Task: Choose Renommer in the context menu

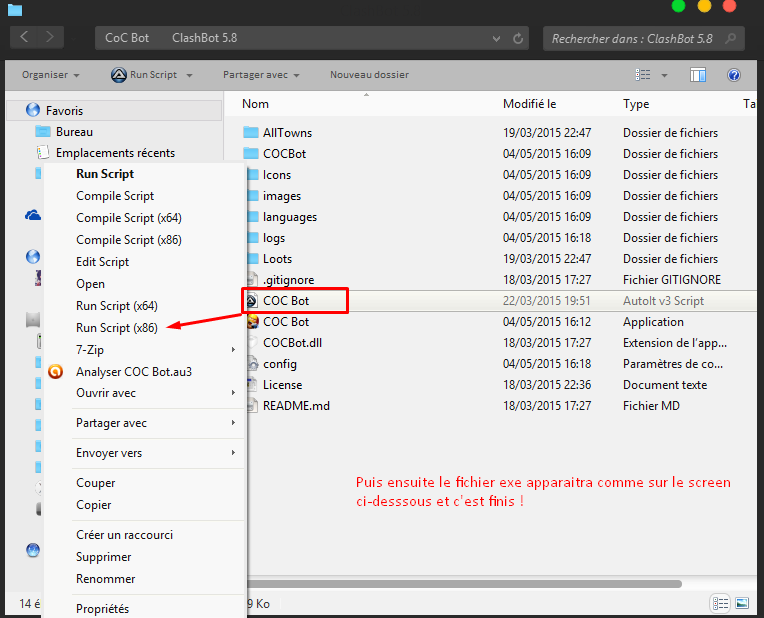Action: click(105, 579)
